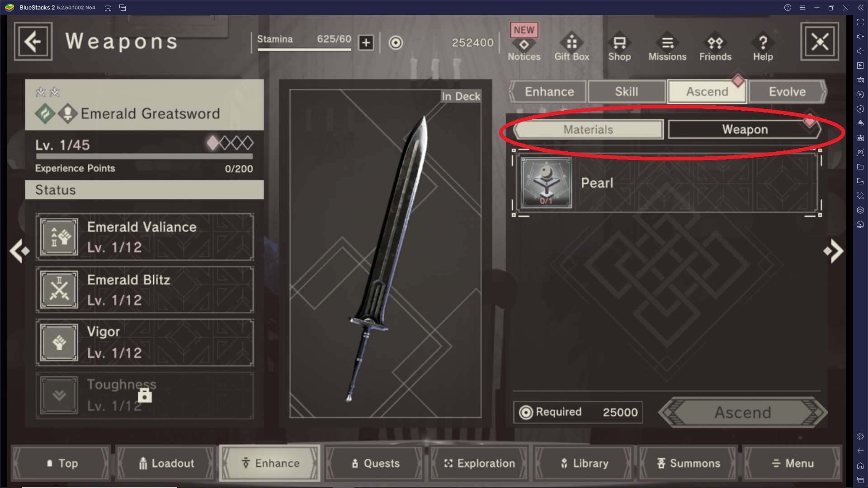
Task: Select the Enhance menu tab
Action: pyautogui.click(x=548, y=91)
